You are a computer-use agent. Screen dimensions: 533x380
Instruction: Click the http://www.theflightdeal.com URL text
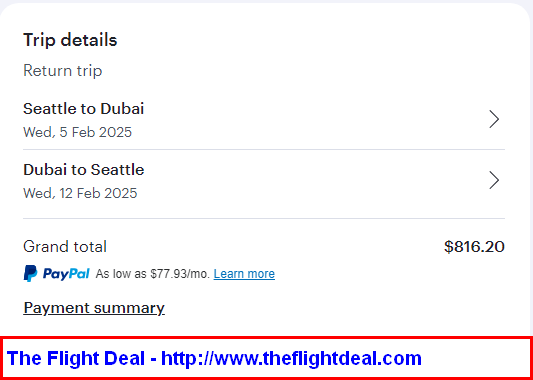[x=291, y=358]
